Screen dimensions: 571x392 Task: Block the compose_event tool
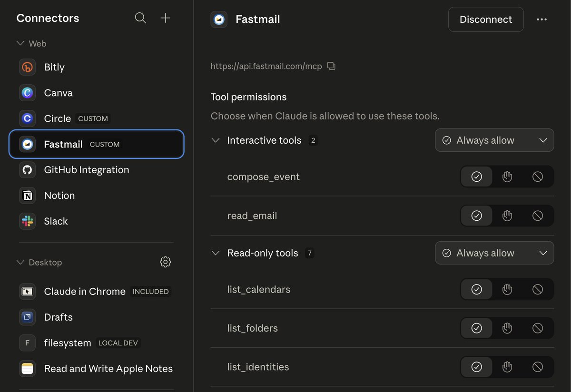coord(538,177)
